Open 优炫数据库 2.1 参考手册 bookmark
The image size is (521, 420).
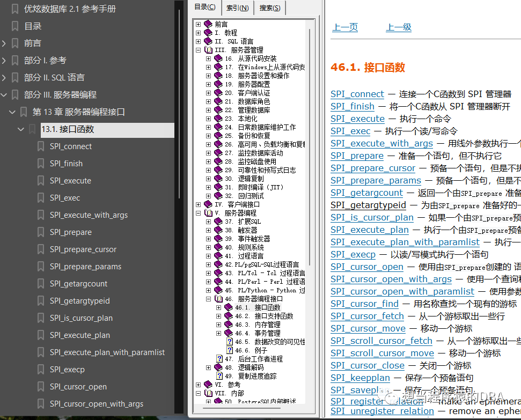click(x=70, y=9)
